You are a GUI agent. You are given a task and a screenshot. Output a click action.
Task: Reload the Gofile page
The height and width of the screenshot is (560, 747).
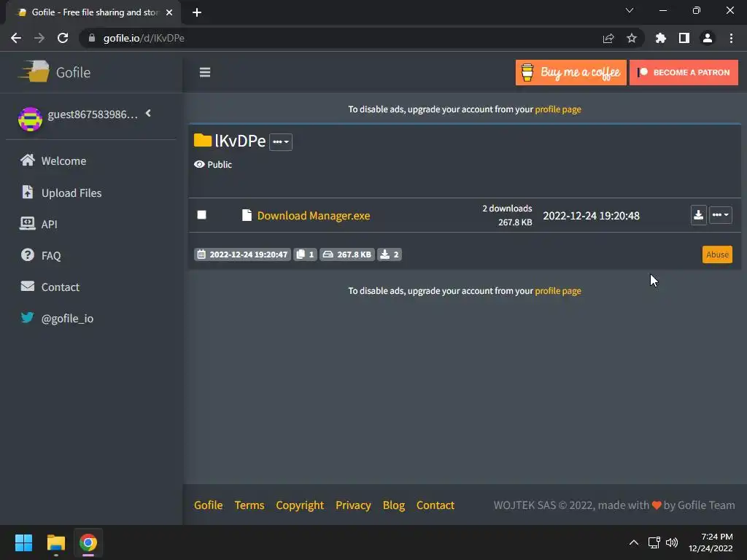63,38
